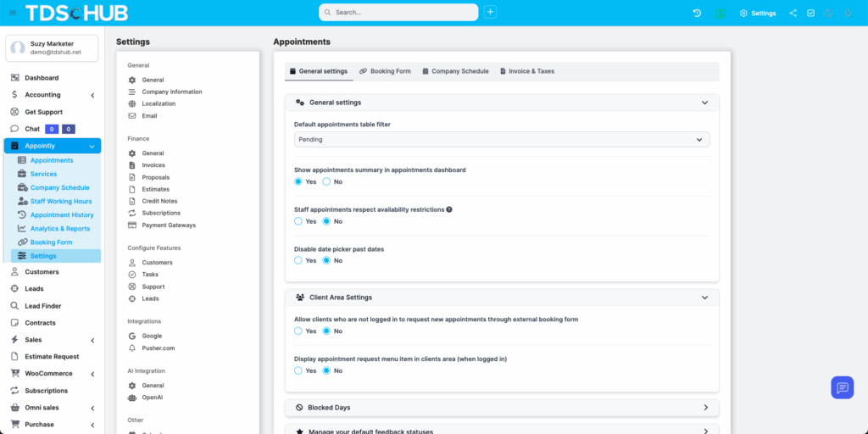
Task: Open Payment Gateways in Finance settings
Action: [168, 225]
